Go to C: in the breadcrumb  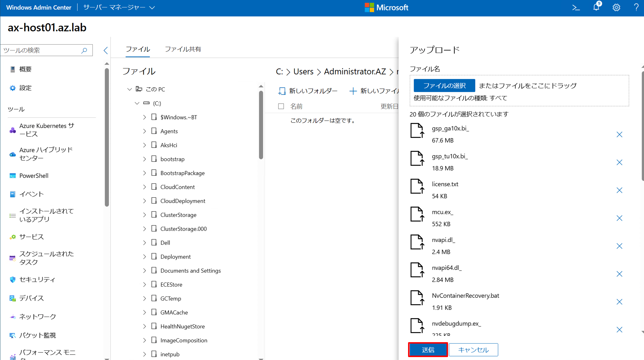tap(279, 72)
